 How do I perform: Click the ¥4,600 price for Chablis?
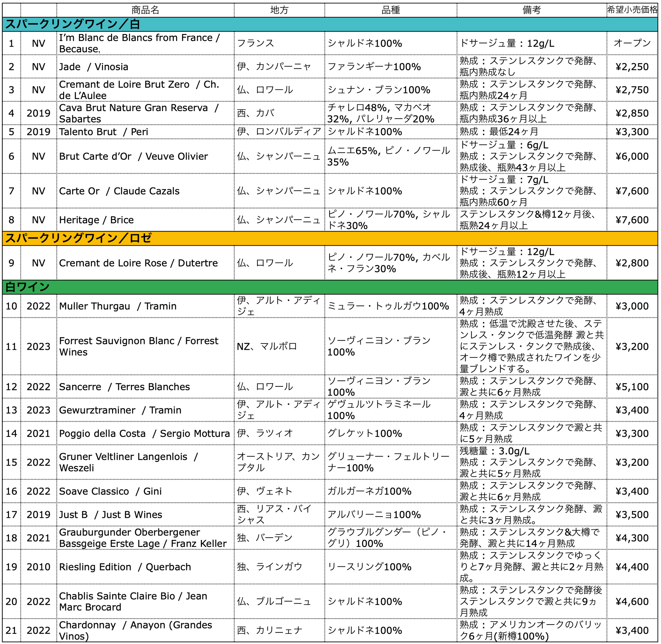point(632,601)
